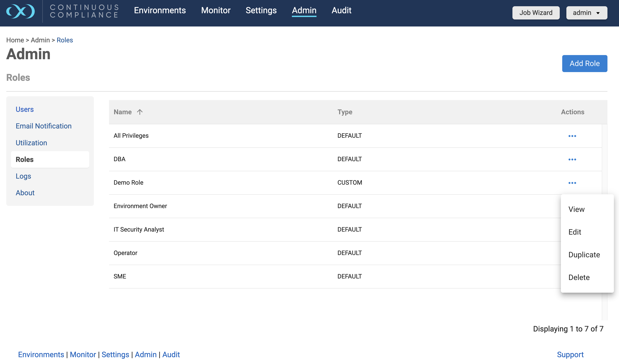Viewport: 619px width, 364px height.
Task: Open Logs from the sidebar
Action: click(x=23, y=176)
